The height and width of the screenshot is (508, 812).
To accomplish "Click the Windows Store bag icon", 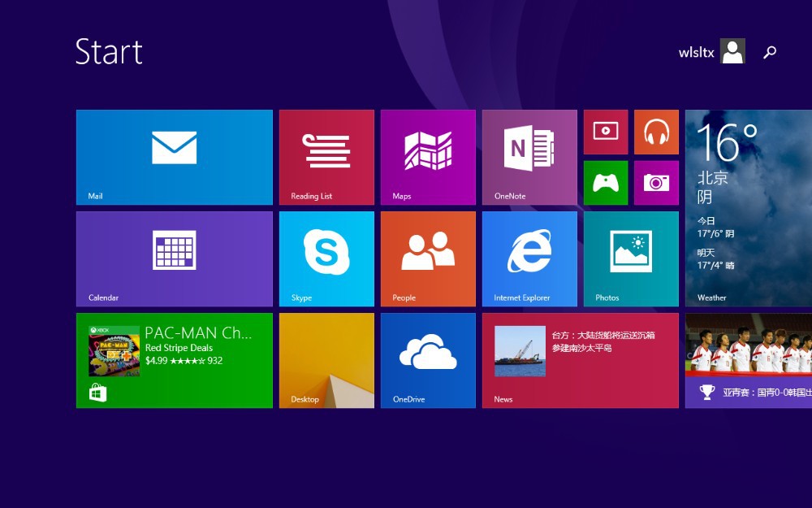I will (x=98, y=393).
